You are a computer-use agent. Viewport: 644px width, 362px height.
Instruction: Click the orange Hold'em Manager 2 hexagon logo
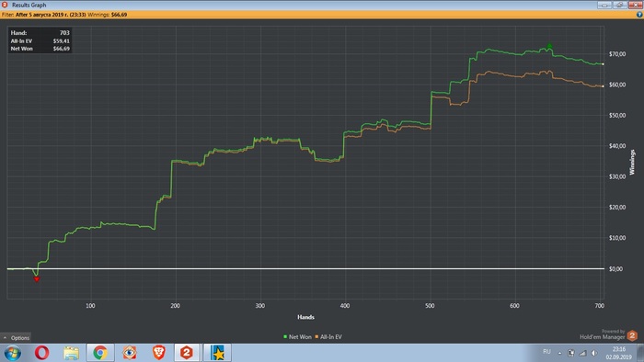tap(633, 335)
